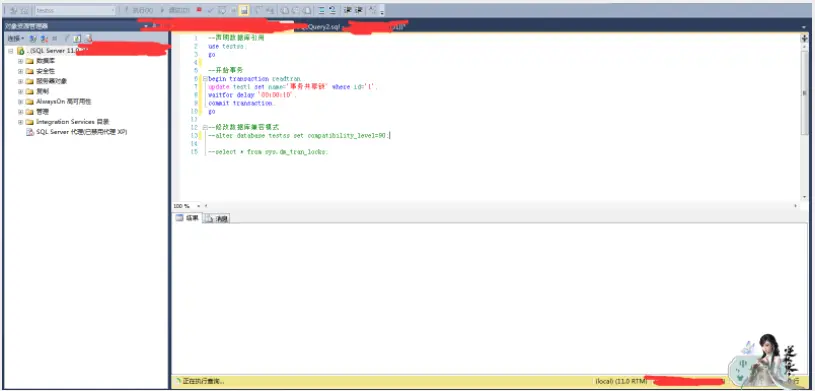Image resolution: width=815 pixels, height=391 pixels.
Task: Collapse the begin transaction code block
Action: [205, 79]
